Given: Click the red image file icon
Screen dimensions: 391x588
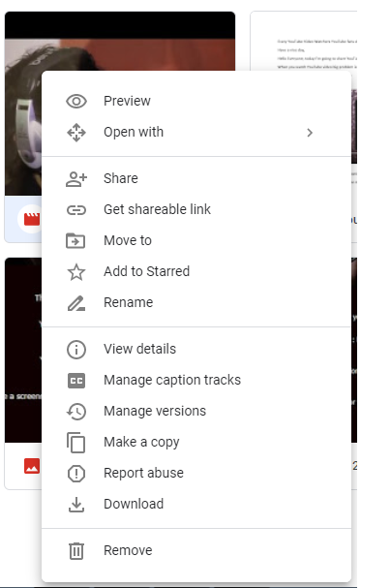Looking at the screenshot, I should point(32,466).
